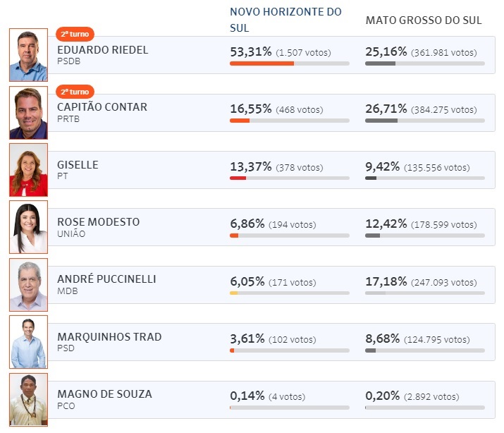Click the ROSE MODESTO name text
The width and height of the screenshot is (504, 433).
coord(98,222)
